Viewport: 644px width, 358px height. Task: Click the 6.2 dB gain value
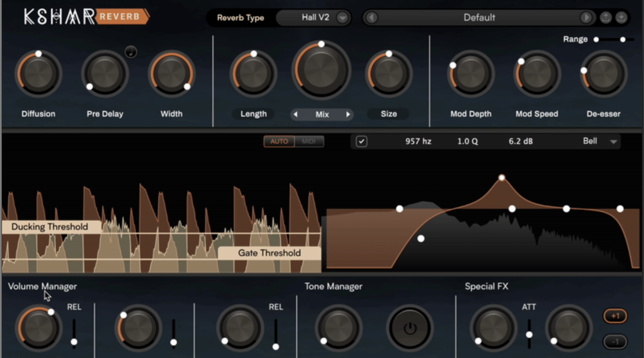[521, 141]
